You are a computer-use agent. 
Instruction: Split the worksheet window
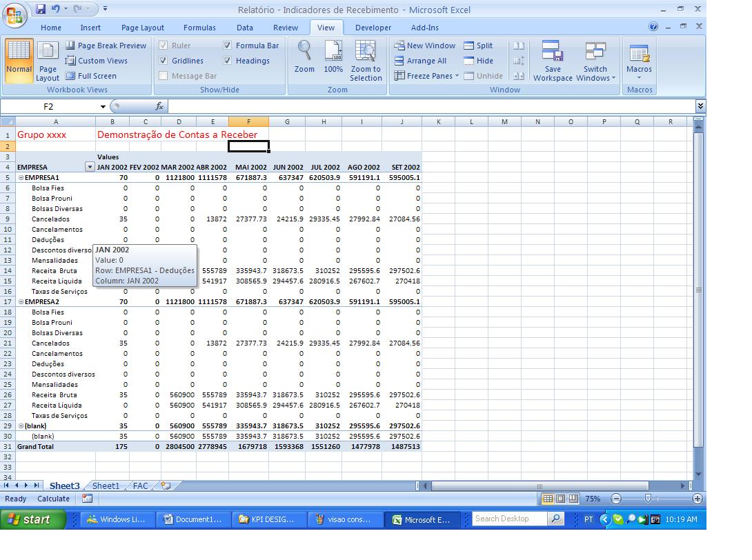481,46
